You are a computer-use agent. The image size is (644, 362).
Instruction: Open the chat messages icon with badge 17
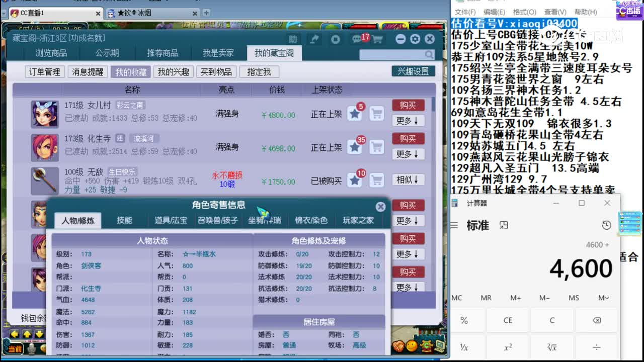[x=357, y=39]
